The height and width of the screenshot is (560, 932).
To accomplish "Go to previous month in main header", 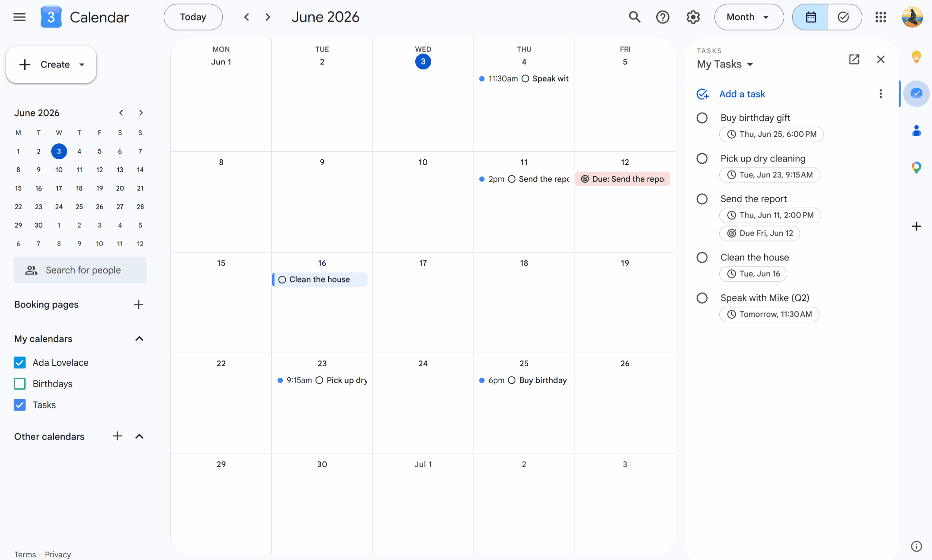I will [x=247, y=17].
